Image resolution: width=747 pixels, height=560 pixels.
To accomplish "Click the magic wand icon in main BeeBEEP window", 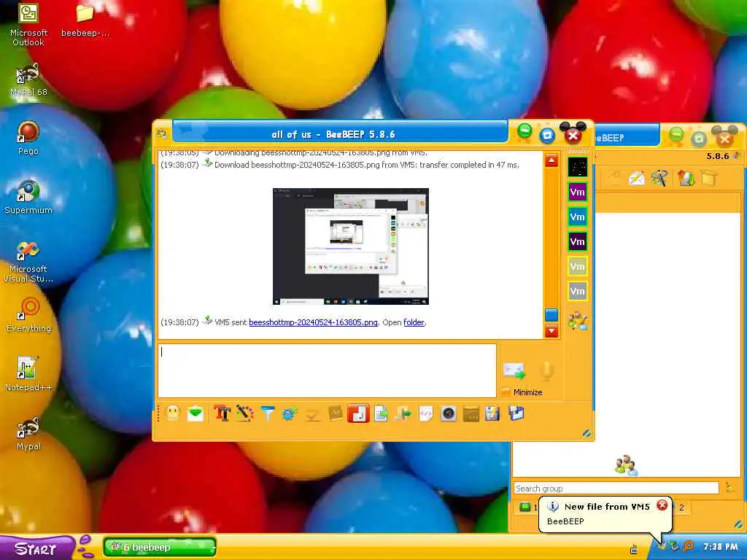I will pyautogui.click(x=659, y=179).
